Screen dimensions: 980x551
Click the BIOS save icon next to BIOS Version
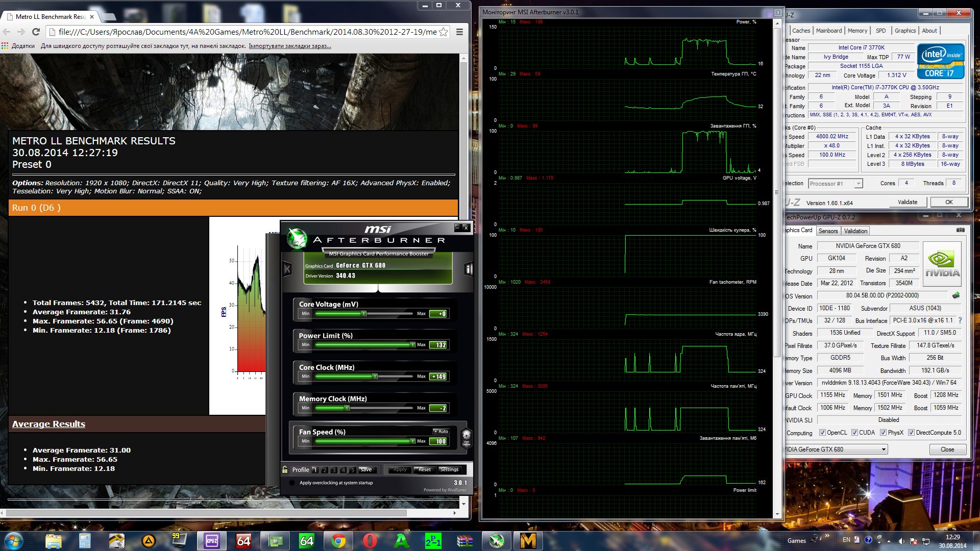coord(956,295)
